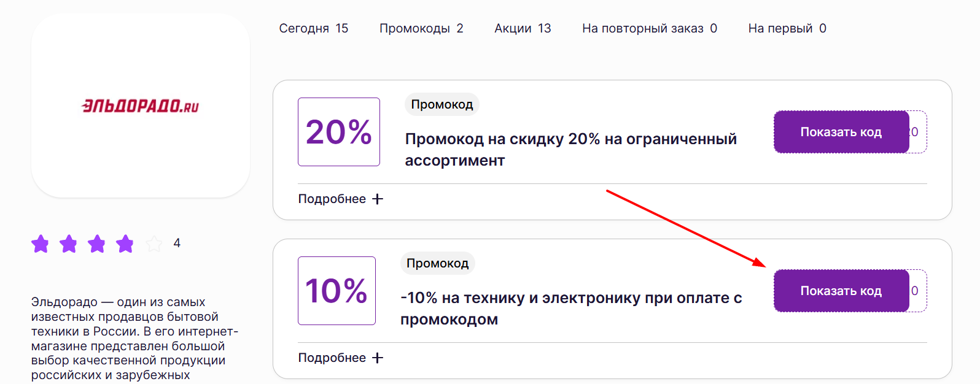Select the Сегодня tab
Image resolution: width=980 pixels, height=384 pixels.
(314, 28)
